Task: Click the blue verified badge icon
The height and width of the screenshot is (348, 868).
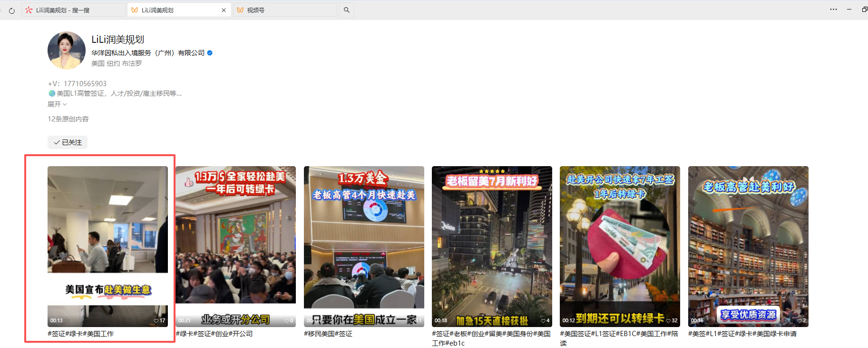Action: click(210, 53)
